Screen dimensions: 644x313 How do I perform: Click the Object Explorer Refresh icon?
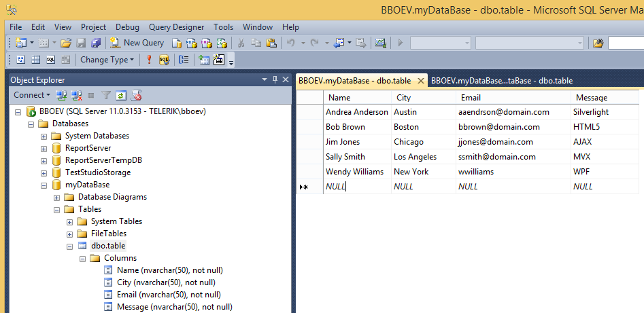point(121,96)
